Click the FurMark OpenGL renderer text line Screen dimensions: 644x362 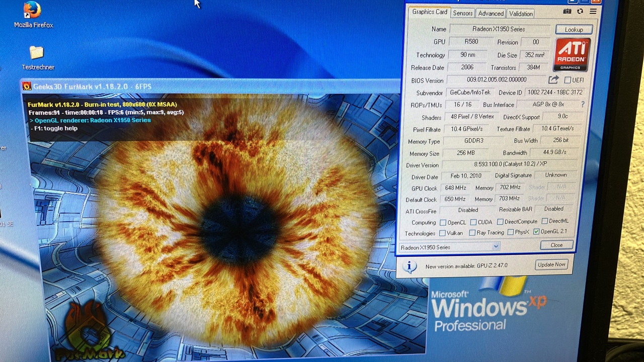coord(90,120)
